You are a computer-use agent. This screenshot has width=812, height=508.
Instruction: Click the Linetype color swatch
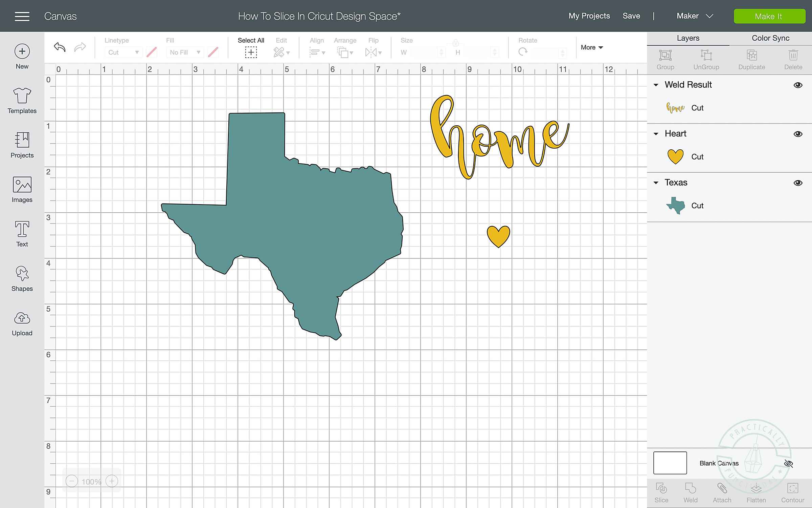[152, 52]
